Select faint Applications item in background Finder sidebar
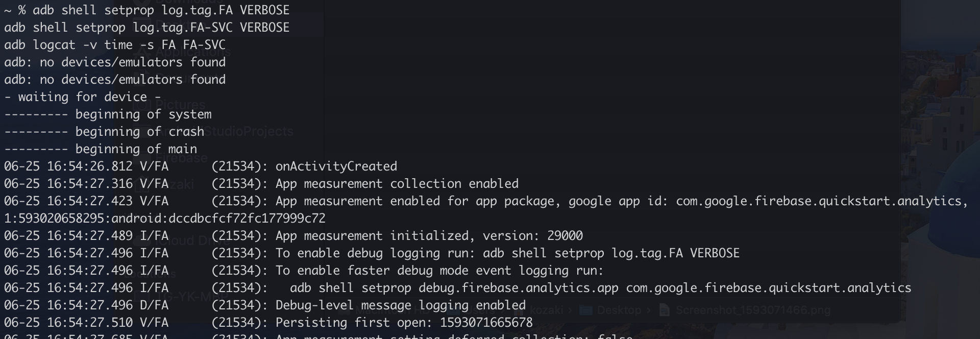The width and height of the screenshot is (980, 339). 193,52
